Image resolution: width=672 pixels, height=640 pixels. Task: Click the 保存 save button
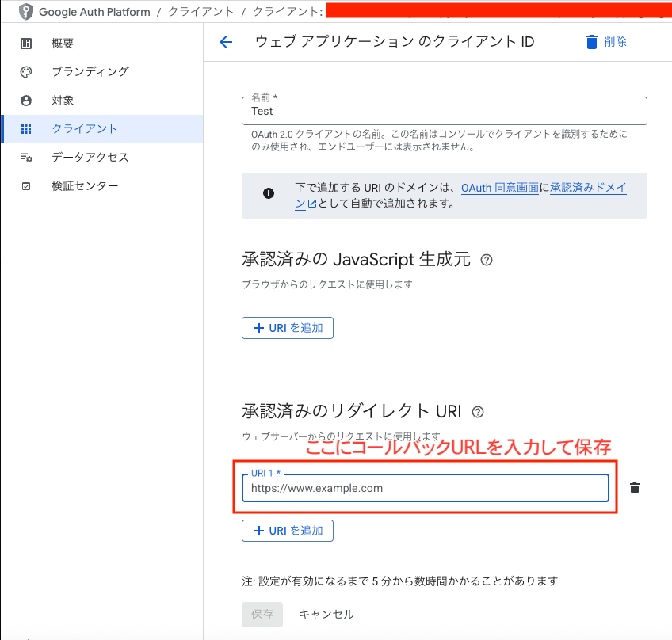click(x=262, y=615)
